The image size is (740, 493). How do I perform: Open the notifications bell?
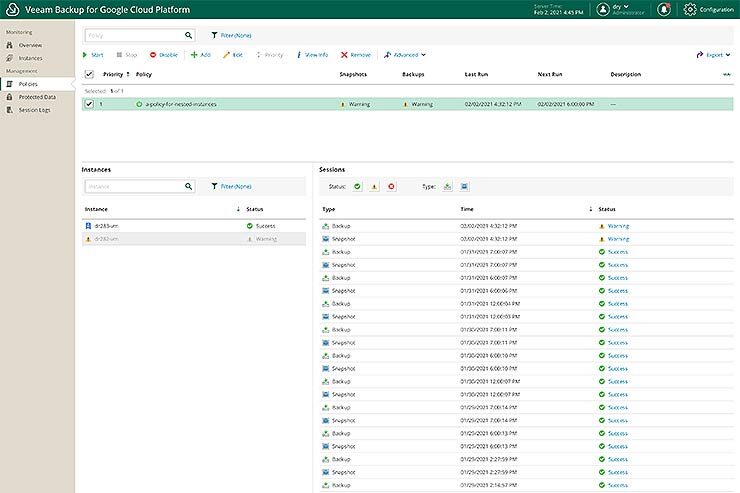pyautogui.click(x=665, y=9)
